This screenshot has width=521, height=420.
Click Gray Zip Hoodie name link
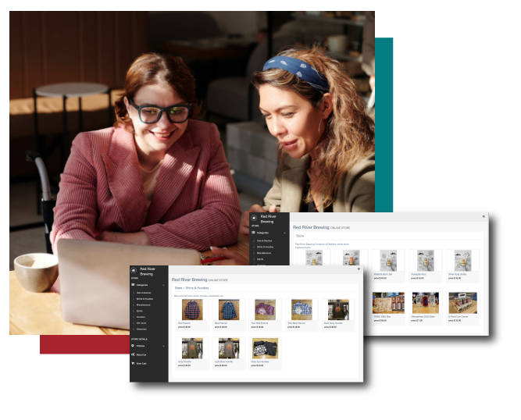(x=260, y=361)
